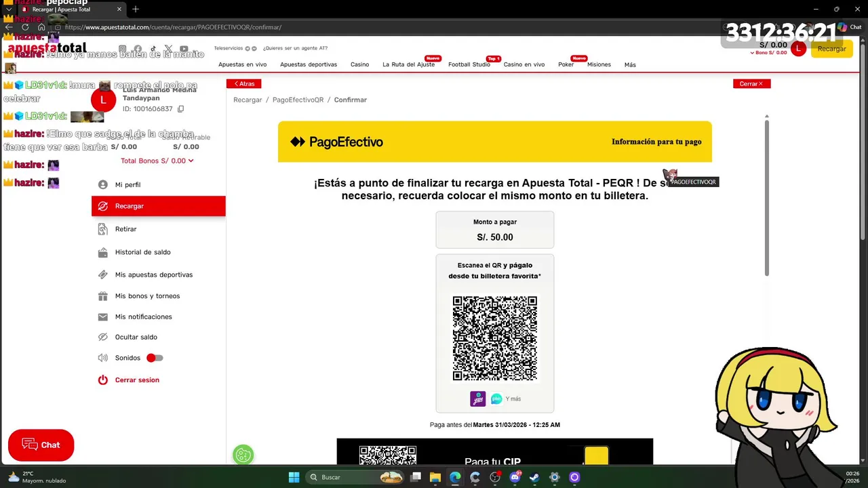Open the red Chat support button
The image size is (868, 488).
pos(41,445)
